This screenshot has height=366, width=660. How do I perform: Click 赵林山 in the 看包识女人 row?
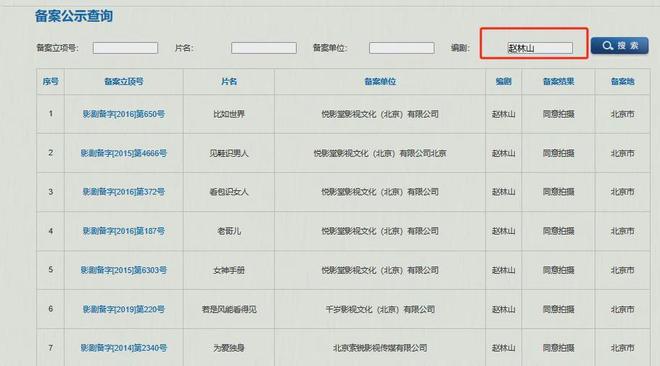(503, 192)
